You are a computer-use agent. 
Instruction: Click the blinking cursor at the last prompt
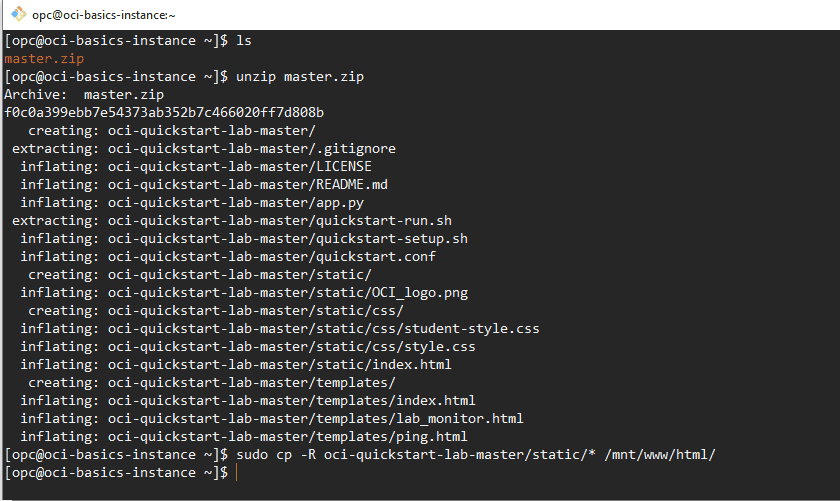point(236,473)
